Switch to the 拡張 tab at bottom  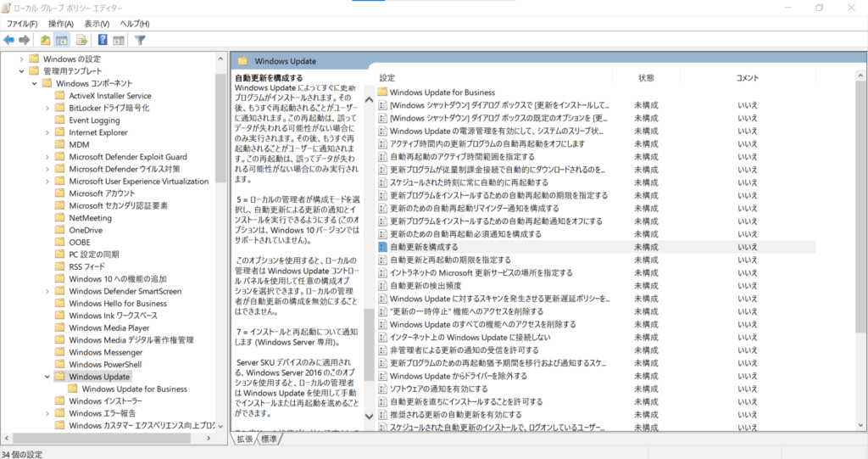[x=245, y=439]
